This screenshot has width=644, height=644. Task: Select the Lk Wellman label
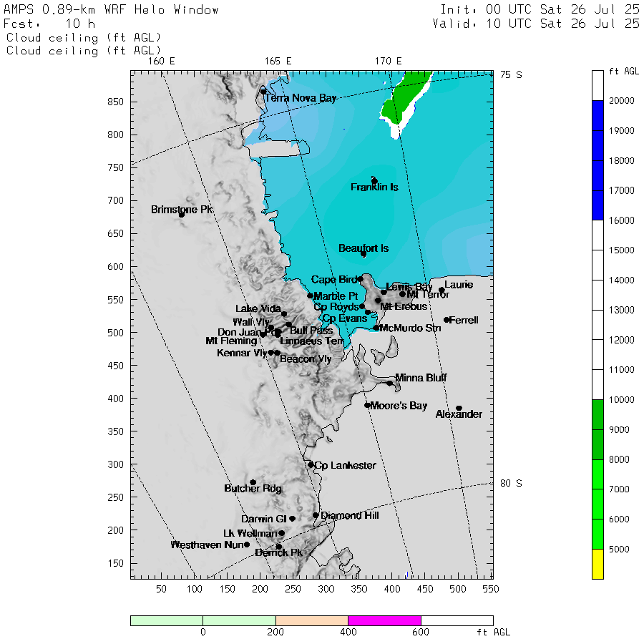pyautogui.click(x=250, y=533)
